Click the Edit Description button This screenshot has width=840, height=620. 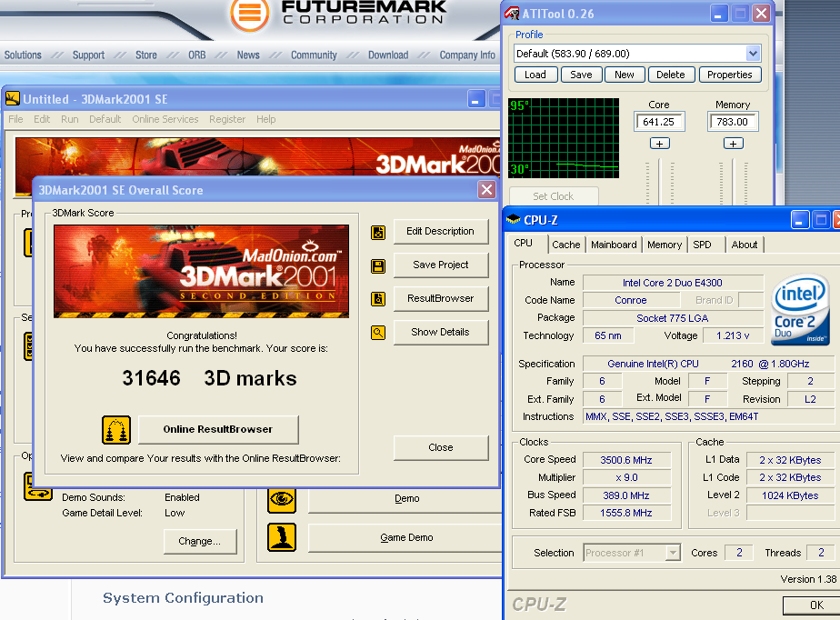pos(440,232)
